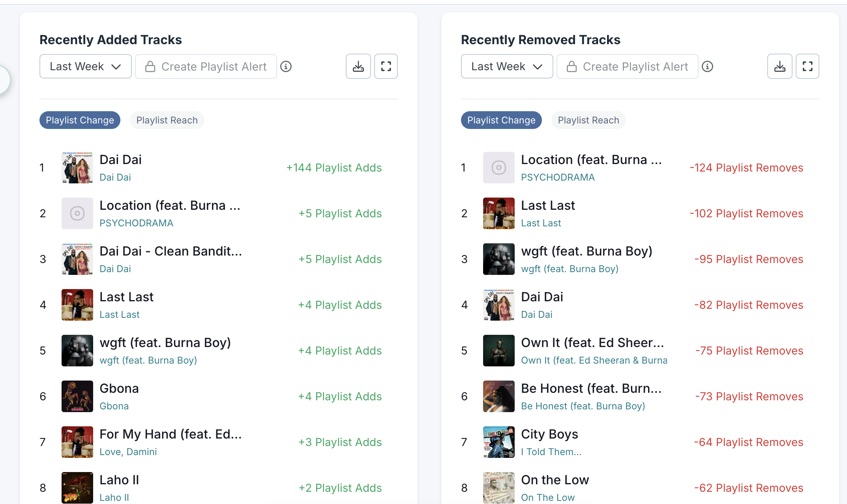This screenshot has width=847, height=504.
Task: Select Playlist Change for added tracks
Action: (80, 120)
